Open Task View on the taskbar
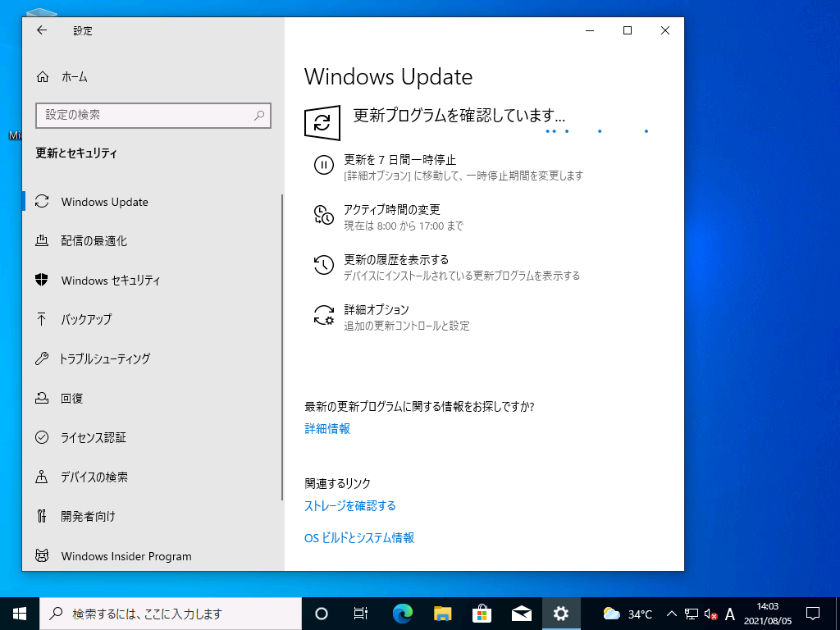This screenshot has height=630, width=840. [361, 614]
